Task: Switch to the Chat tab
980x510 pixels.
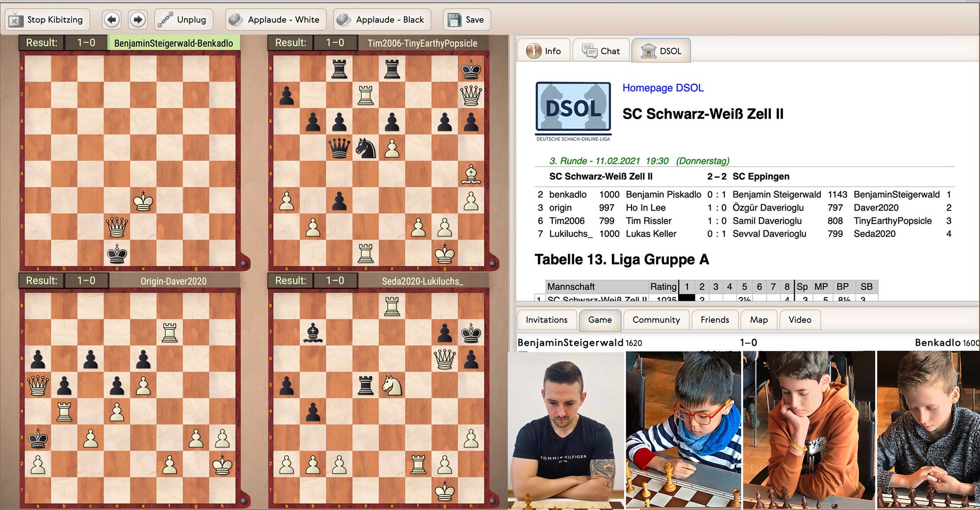Action: click(x=601, y=51)
